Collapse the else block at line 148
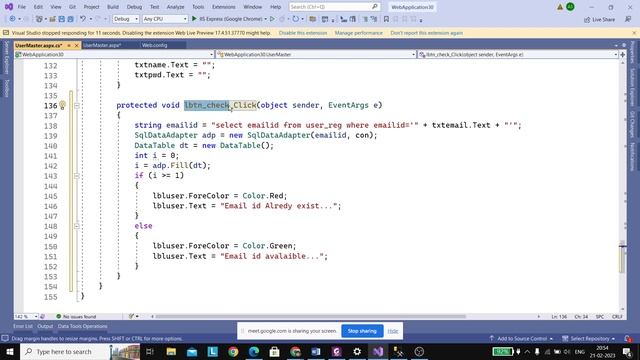Screen dimensions: 640x360 click(77, 226)
